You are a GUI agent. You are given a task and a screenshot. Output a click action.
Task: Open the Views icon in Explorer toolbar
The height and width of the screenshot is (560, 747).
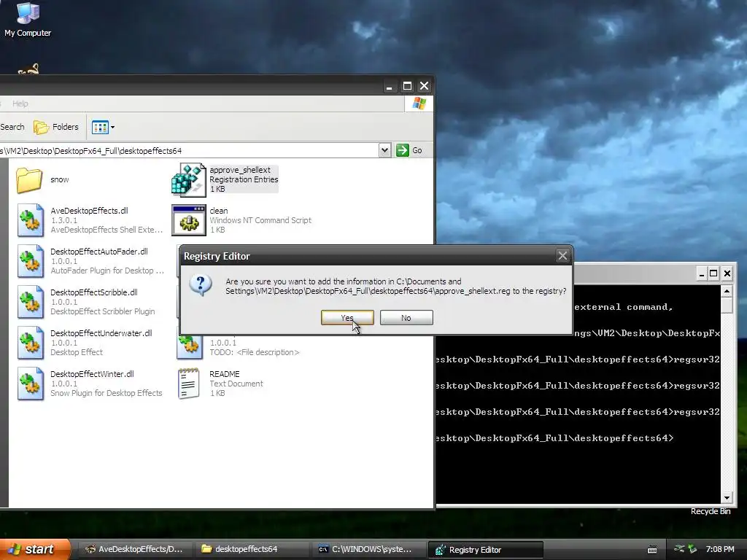(x=100, y=127)
